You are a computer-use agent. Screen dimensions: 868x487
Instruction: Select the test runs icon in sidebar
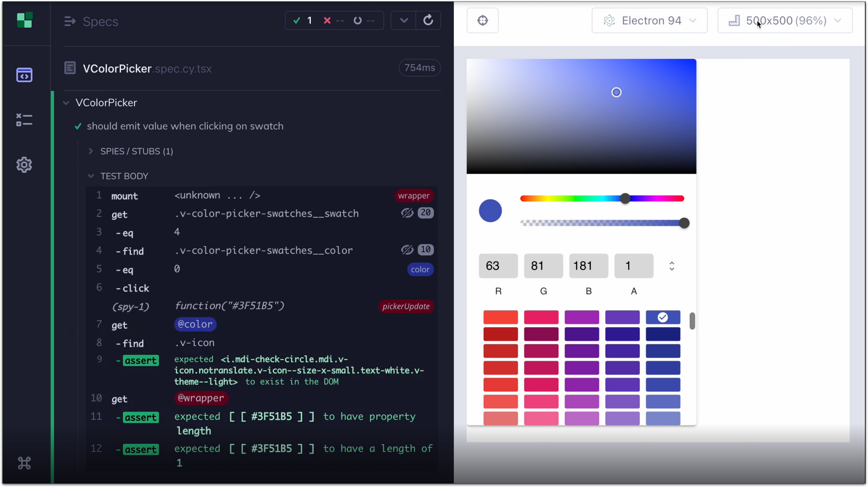[24, 119]
